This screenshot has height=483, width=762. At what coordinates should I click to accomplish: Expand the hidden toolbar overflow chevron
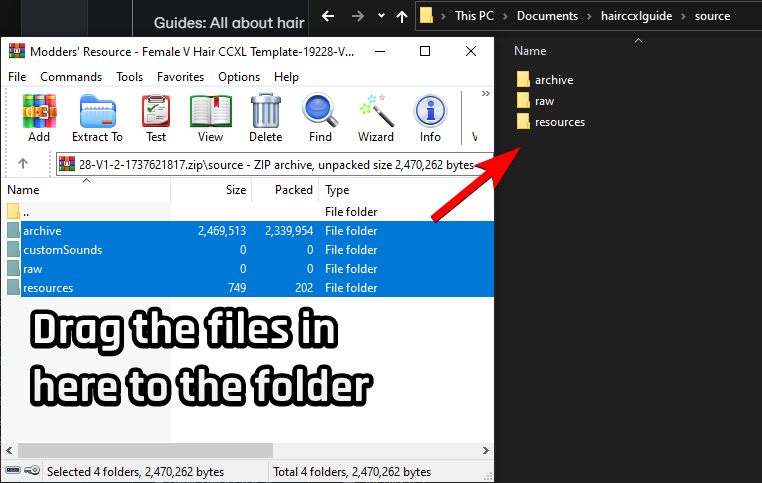click(x=486, y=93)
